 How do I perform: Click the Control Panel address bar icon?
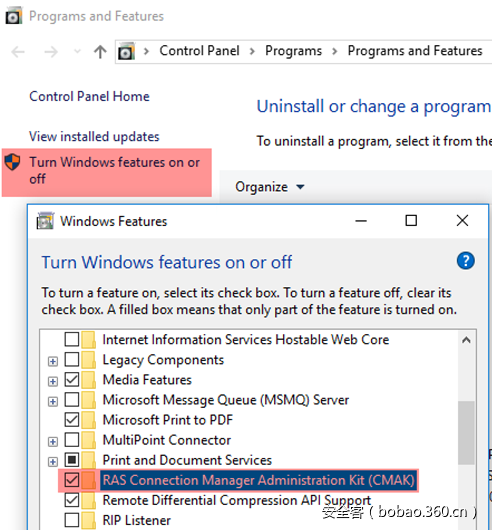tap(126, 51)
